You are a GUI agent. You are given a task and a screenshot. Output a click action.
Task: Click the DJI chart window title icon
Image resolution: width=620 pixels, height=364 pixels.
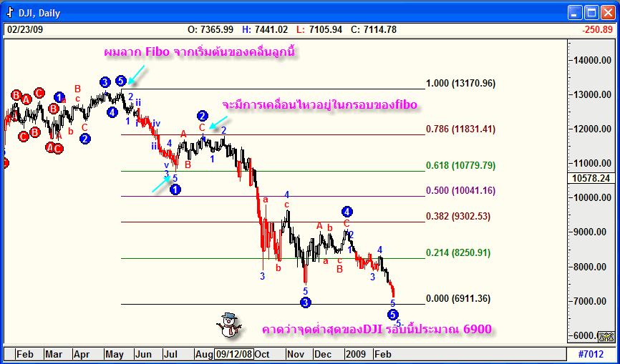pyautogui.click(x=10, y=13)
